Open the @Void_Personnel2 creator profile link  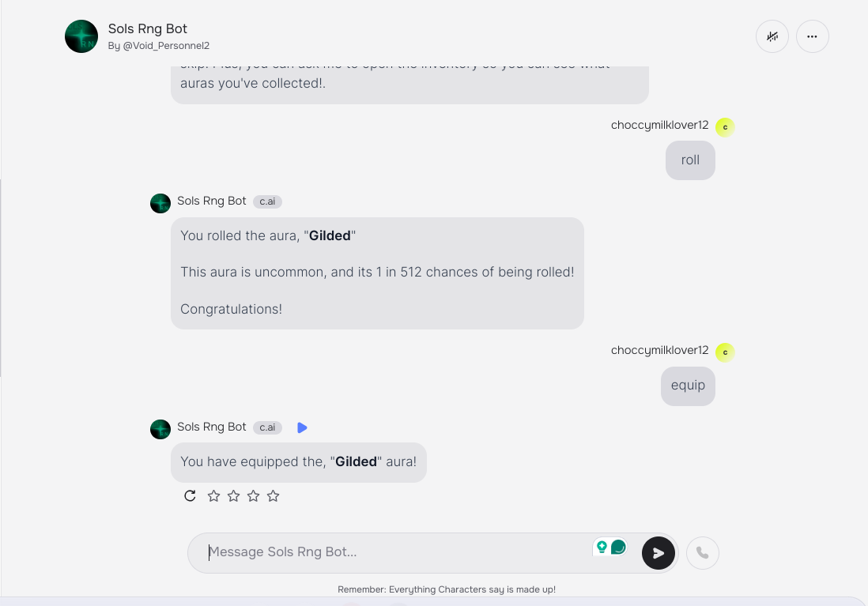coord(159,45)
